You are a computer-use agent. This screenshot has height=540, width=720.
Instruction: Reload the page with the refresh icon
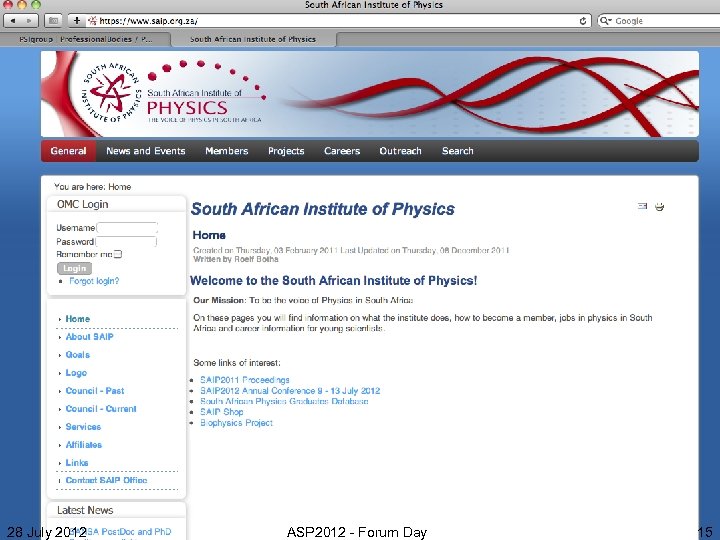pyautogui.click(x=583, y=21)
